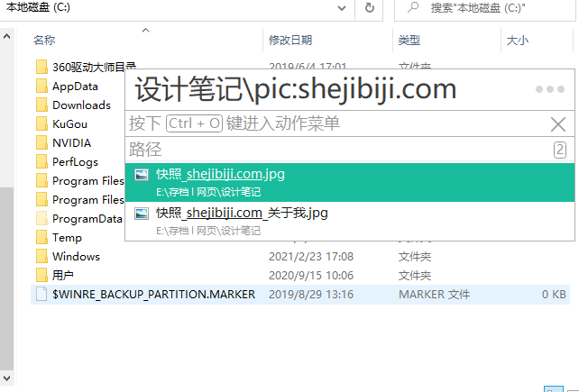Select the KuGou folder icon
This screenshot has width=579, height=392.
click(x=41, y=123)
